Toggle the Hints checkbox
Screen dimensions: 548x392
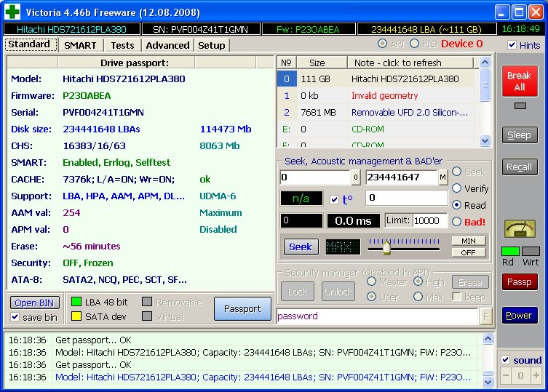click(512, 44)
